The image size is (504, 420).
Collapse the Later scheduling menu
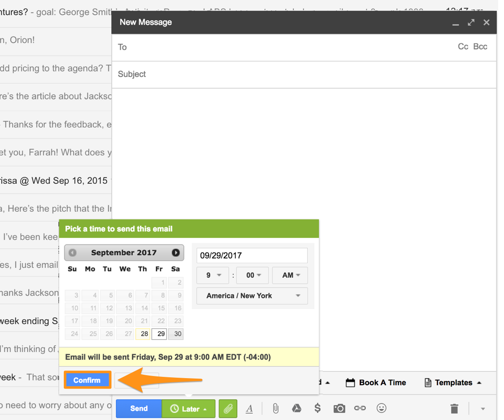(x=187, y=409)
